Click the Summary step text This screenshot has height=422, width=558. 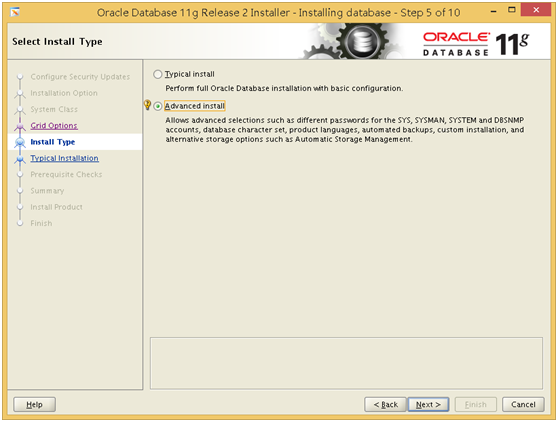tap(47, 191)
